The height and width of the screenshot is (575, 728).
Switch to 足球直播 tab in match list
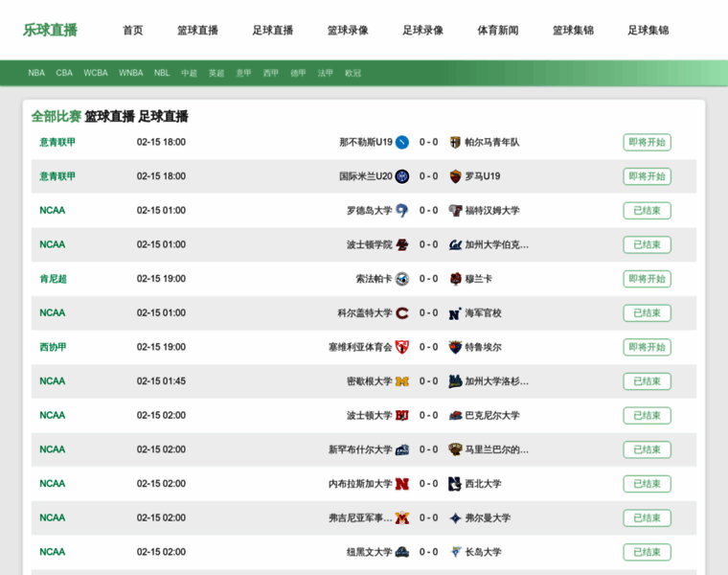164,116
